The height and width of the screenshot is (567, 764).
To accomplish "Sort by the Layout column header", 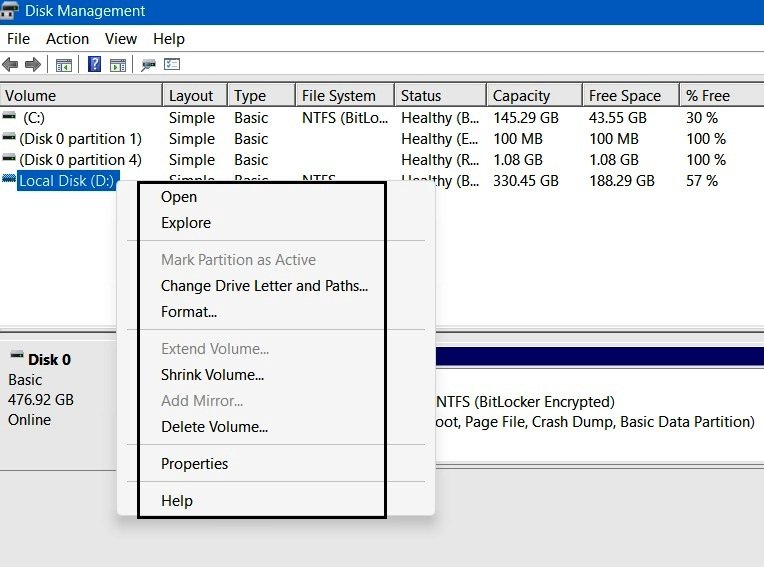I will [195, 95].
